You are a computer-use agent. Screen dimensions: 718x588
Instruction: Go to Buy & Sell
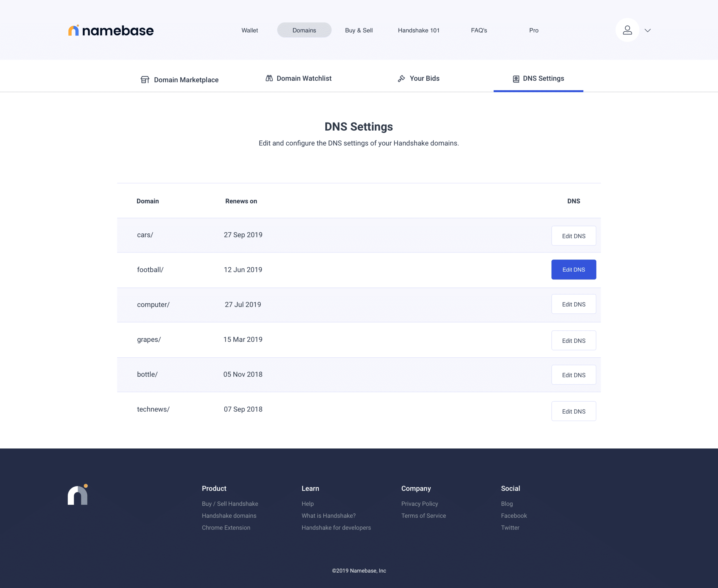359,30
